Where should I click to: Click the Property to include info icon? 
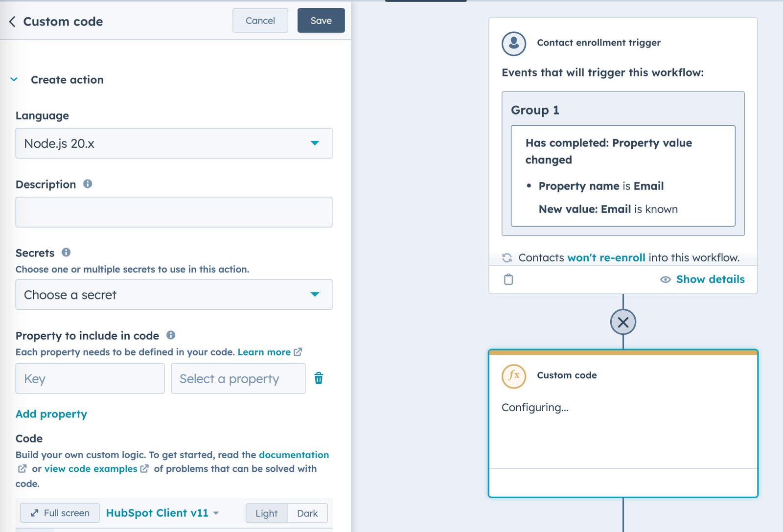(171, 335)
